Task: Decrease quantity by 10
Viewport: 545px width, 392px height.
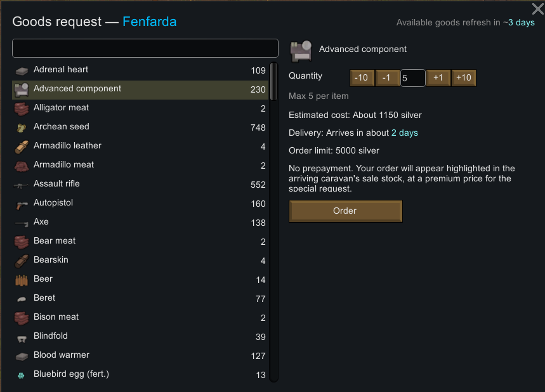Action: pos(362,78)
